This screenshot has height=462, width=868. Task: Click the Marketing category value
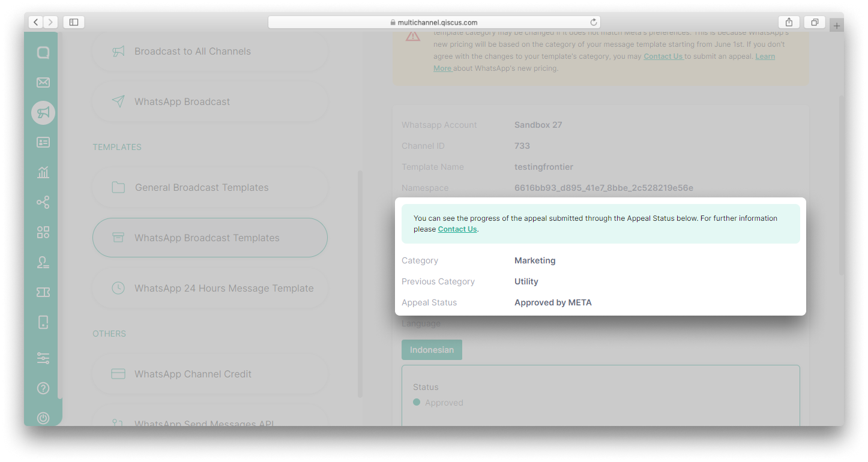(535, 260)
